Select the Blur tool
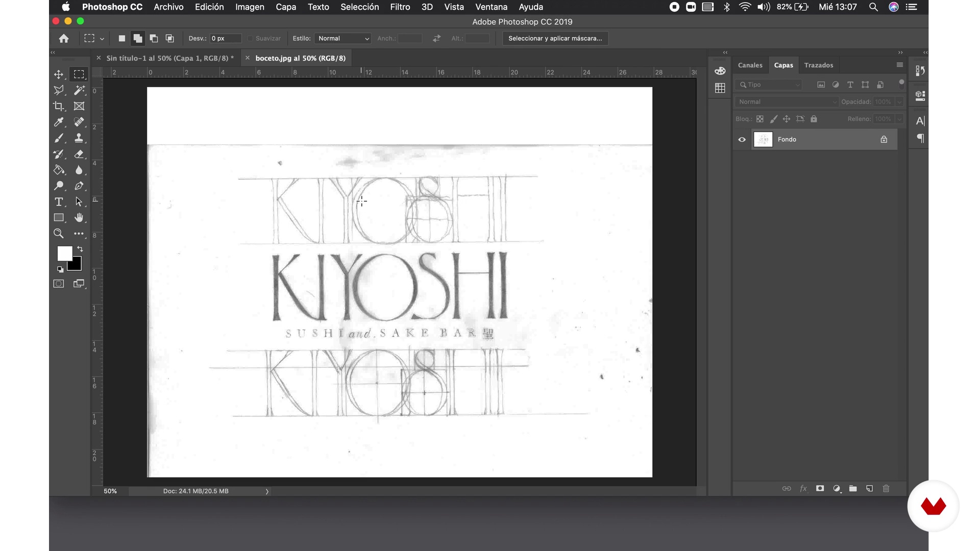The height and width of the screenshot is (551, 980). point(79,170)
